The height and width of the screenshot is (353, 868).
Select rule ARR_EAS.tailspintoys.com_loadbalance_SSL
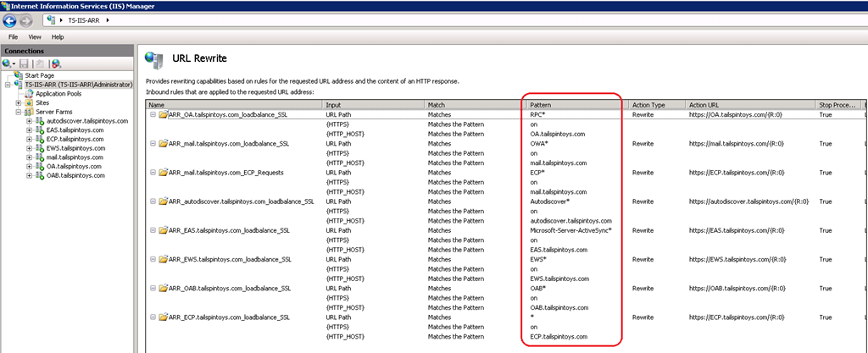pyautogui.click(x=229, y=230)
